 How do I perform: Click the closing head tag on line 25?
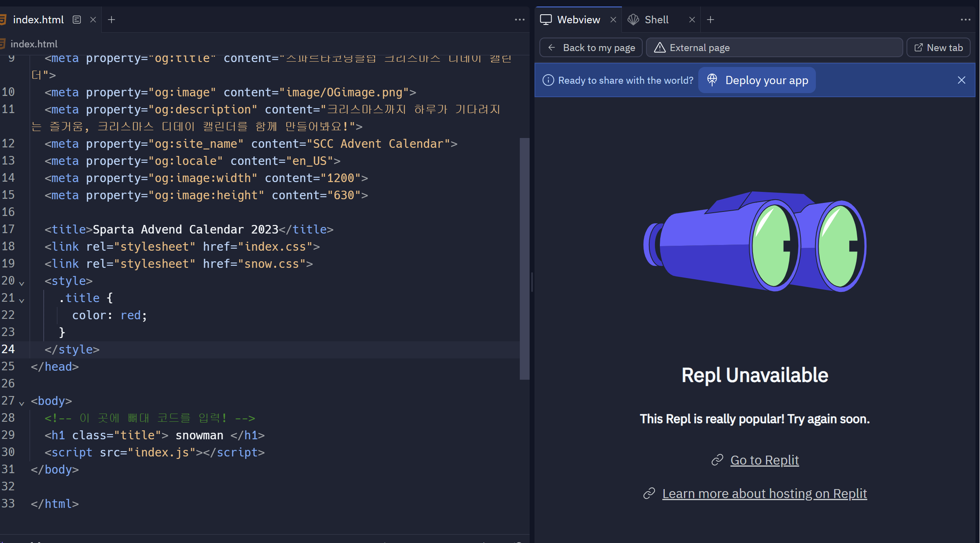pos(55,367)
